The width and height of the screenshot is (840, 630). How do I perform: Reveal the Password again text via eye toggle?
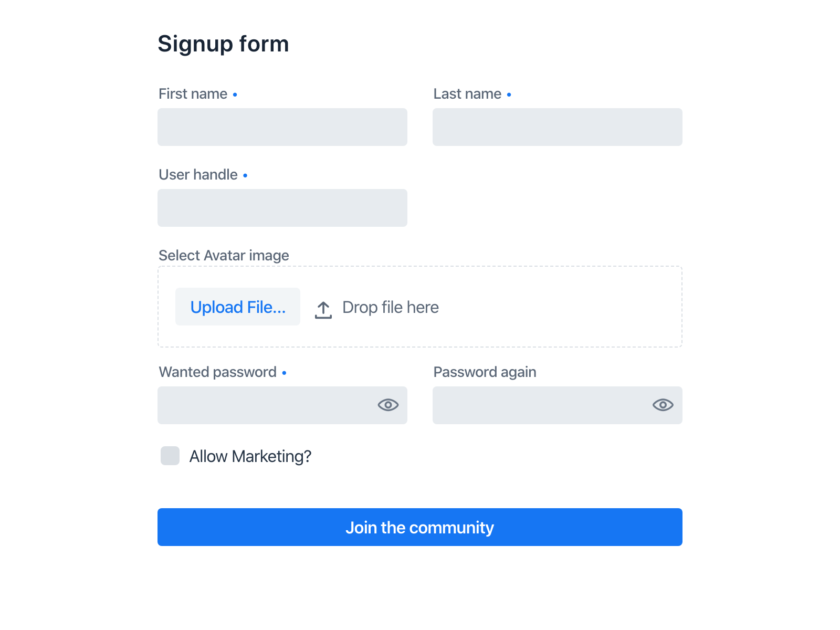click(x=662, y=405)
